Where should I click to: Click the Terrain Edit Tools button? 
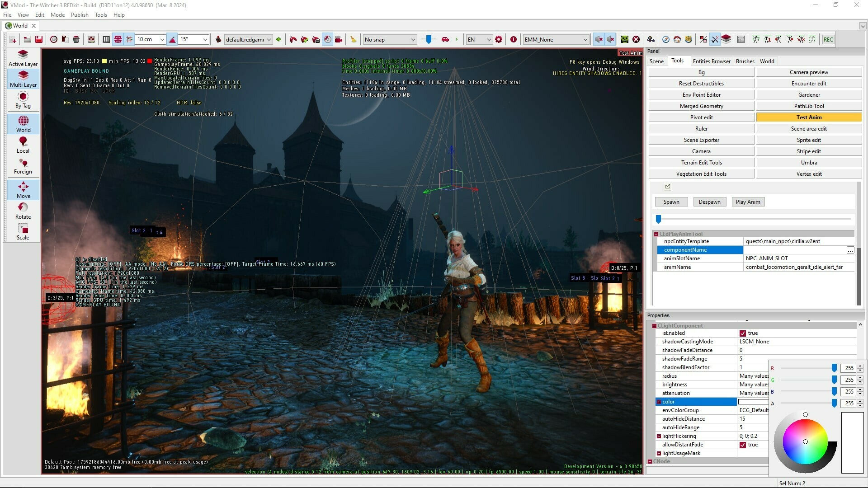pos(701,162)
